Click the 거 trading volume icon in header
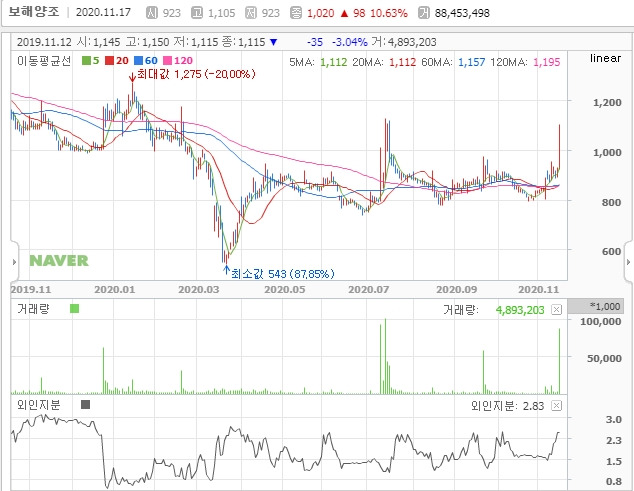Screen dimensions: 634x491 [424, 13]
